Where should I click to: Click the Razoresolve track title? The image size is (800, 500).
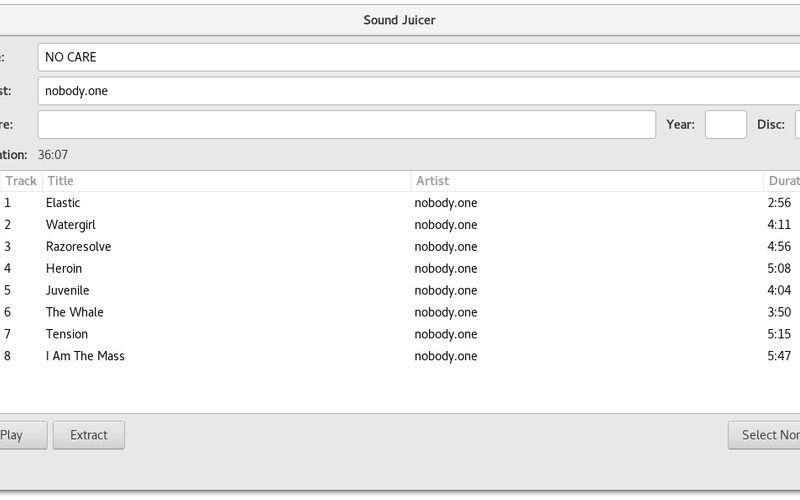(78, 247)
